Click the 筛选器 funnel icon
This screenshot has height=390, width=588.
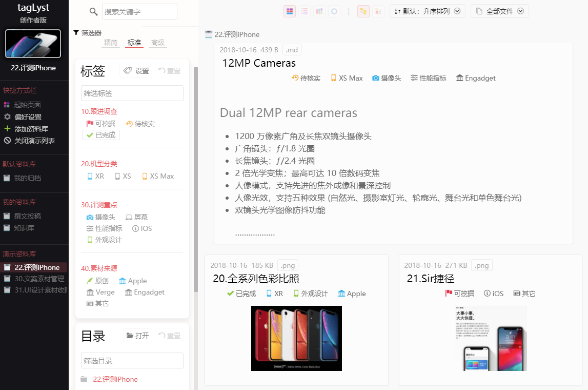click(x=76, y=33)
